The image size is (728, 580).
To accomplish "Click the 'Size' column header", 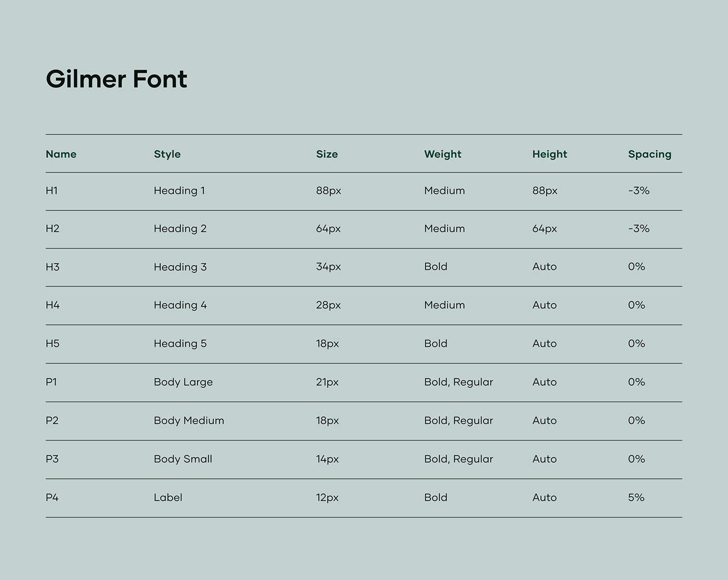I will point(327,154).
